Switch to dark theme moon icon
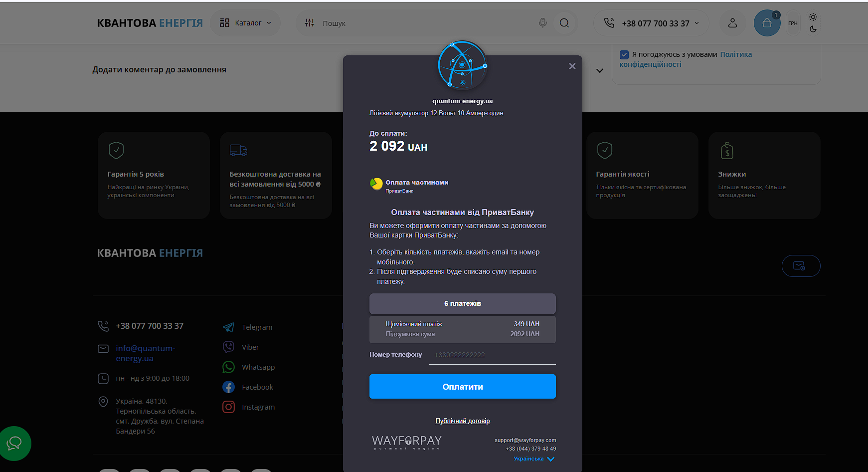Viewport: 868px width, 472px height. pos(813,29)
